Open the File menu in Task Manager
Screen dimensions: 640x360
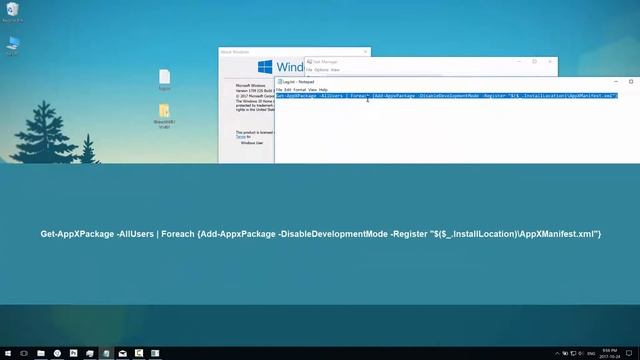click(x=309, y=70)
